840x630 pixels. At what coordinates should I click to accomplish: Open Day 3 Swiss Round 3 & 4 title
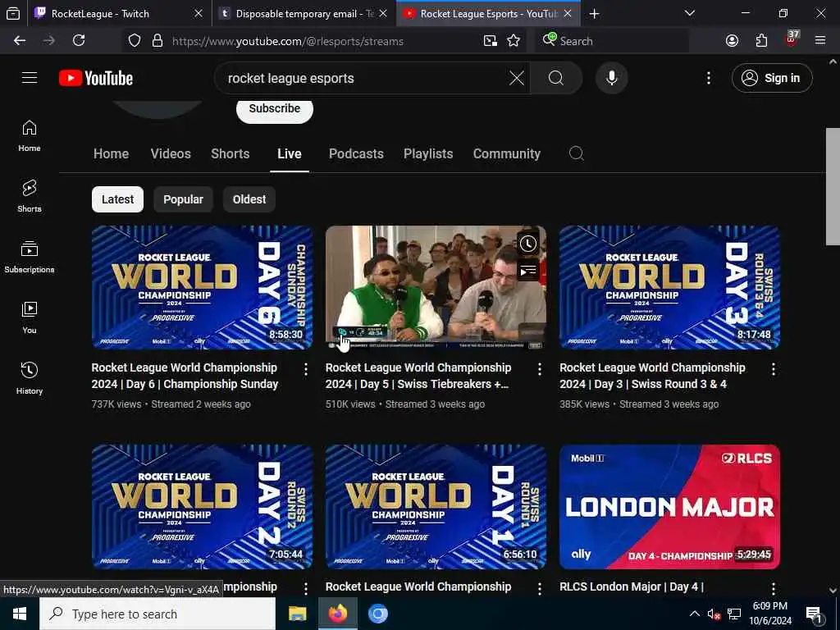tap(652, 376)
